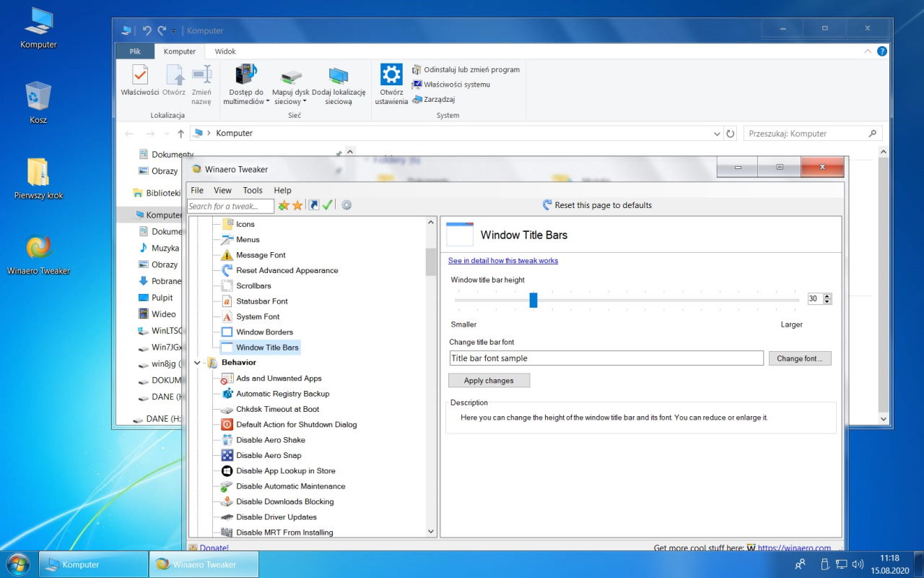This screenshot has width=924, height=578.
Task: Open Default Action for Shutdown Dialog icon
Action: tap(227, 424)
